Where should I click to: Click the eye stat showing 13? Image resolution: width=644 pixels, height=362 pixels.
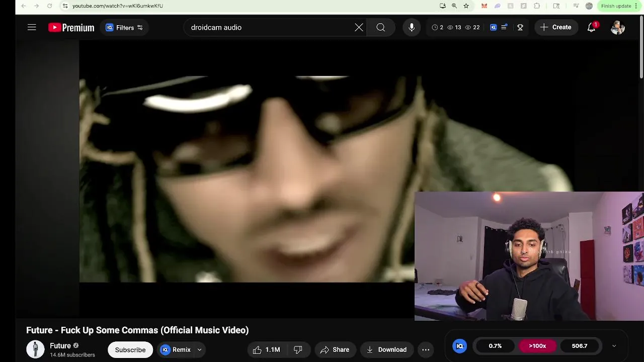click(454, 28)
